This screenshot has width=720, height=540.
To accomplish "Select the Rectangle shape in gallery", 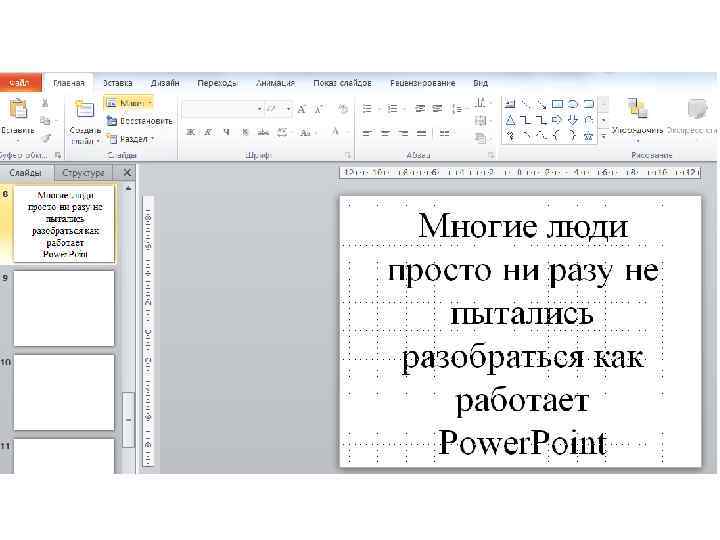I will [x=557, y=104].
